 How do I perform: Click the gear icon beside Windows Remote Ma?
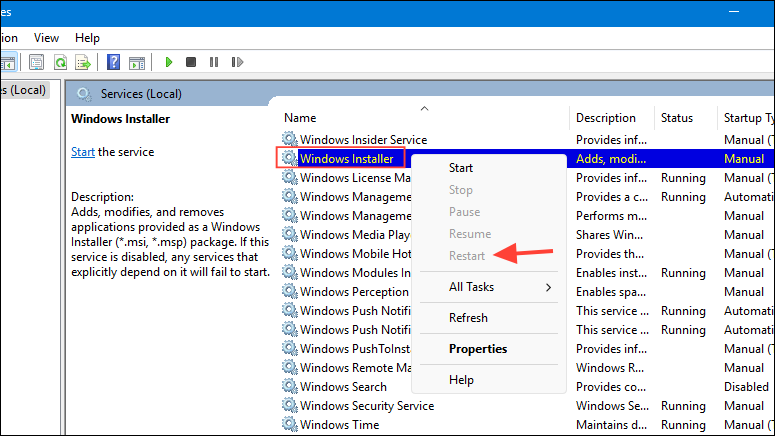290,367
